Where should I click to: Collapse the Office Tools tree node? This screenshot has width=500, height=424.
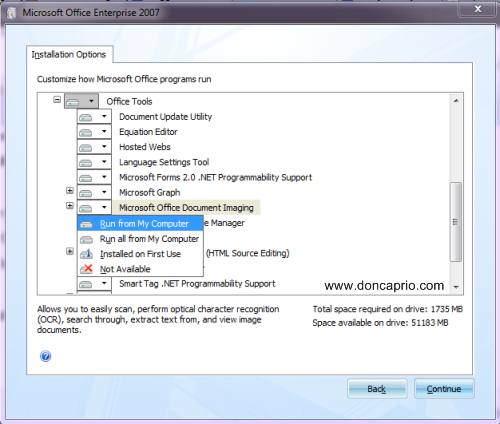pyautogui.click(x=57, y=100)
